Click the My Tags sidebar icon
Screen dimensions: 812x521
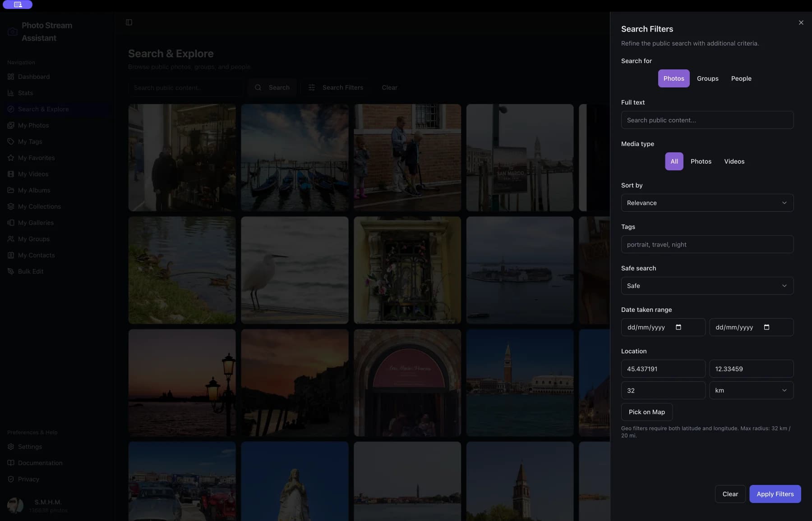(x=10, y=142)
